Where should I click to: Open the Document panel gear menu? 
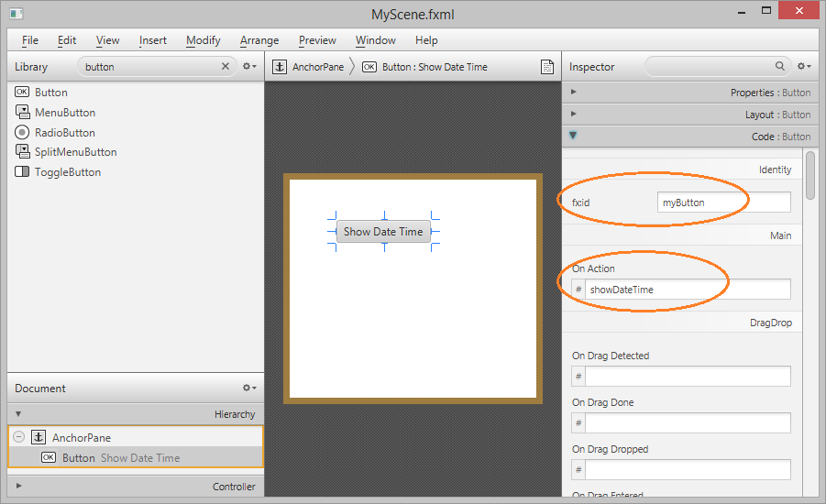click(x=249, y=388)
